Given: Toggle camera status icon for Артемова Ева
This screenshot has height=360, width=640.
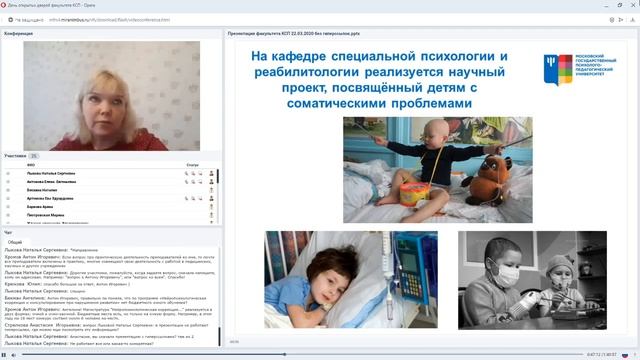Looking at the screenshot, I should pyautogui.click(x=193, y=198).
